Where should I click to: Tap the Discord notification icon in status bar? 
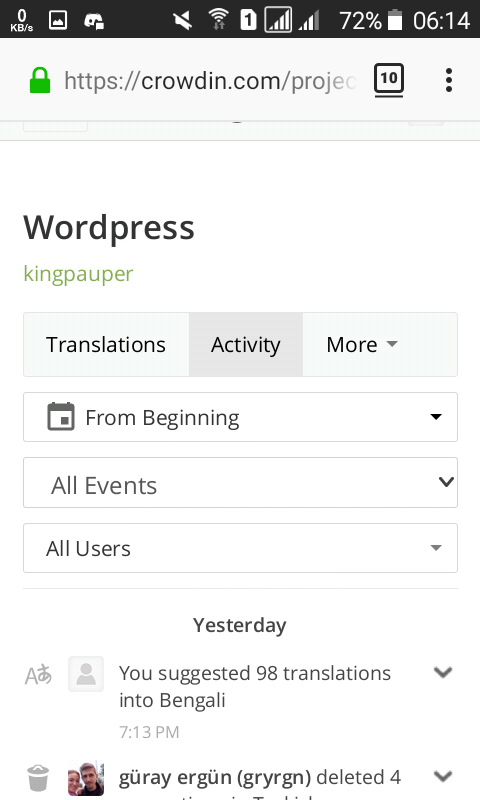click(x=94, y=20)
